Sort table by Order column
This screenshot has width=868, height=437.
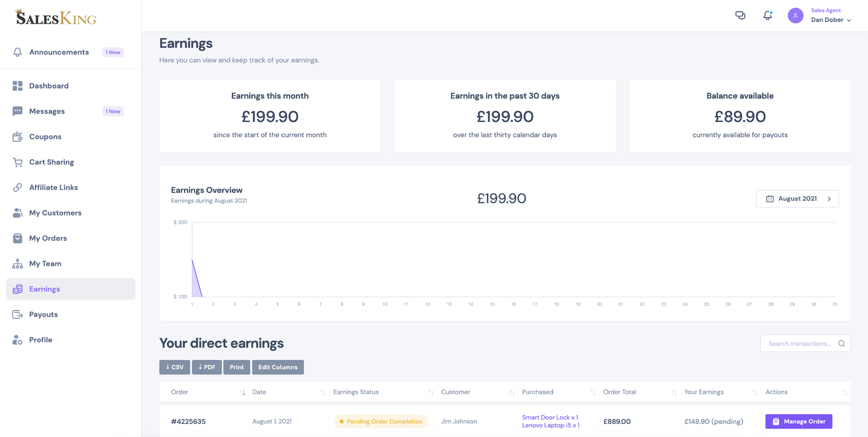coord(242,393)
